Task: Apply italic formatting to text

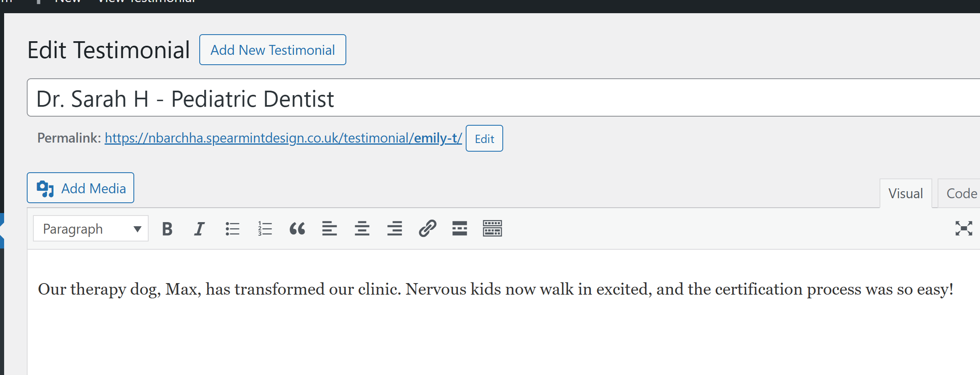Action: tap(200, 229)
